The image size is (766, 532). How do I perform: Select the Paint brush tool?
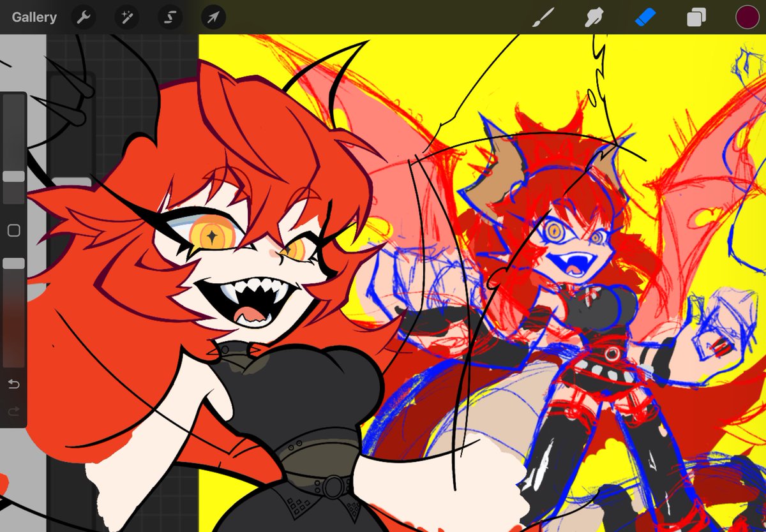click(x=543, y=17)
